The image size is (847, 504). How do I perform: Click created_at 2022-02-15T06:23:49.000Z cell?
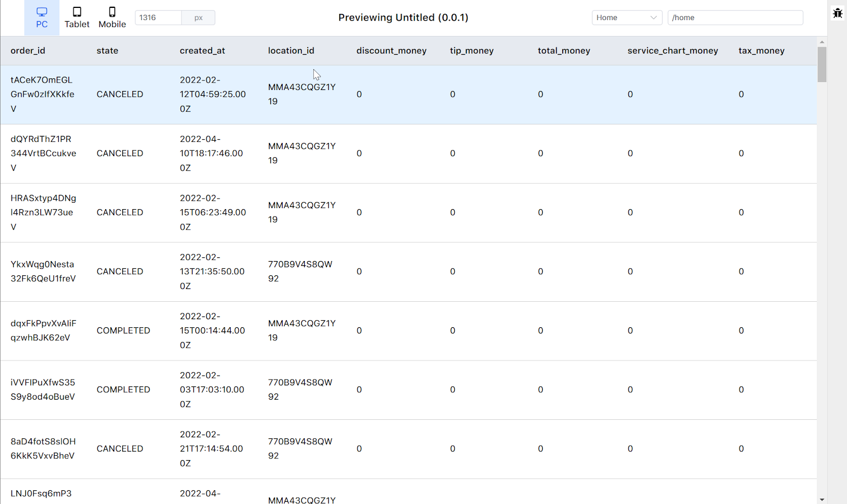pyautogui.click(x=213, y=212)
